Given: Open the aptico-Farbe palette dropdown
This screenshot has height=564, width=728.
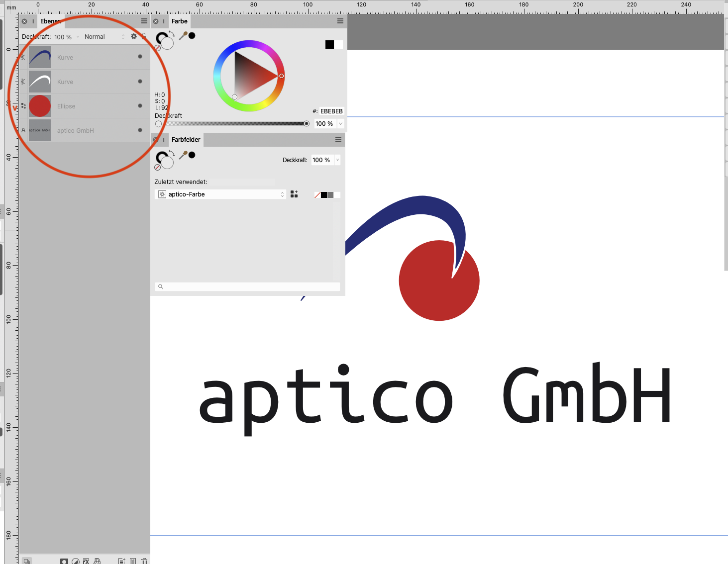Looking at the screenshot, I should [x=221, y=194].
